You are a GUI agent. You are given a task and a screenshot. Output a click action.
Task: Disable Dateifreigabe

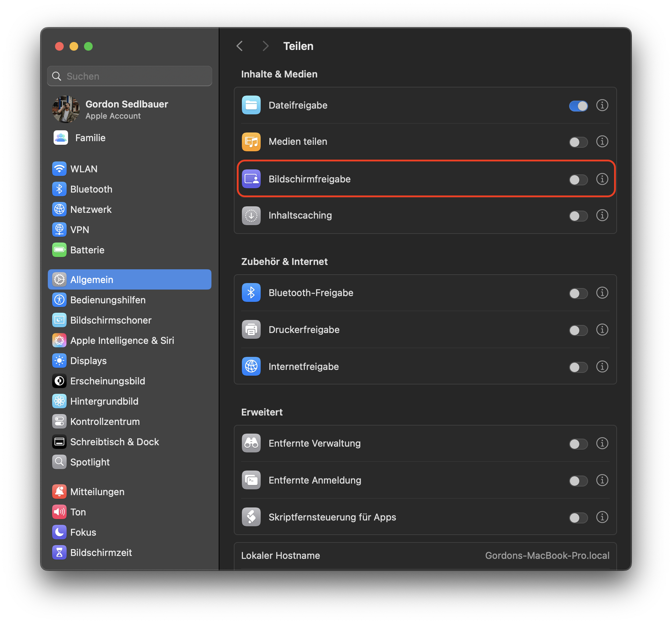(x=578, y=106)
